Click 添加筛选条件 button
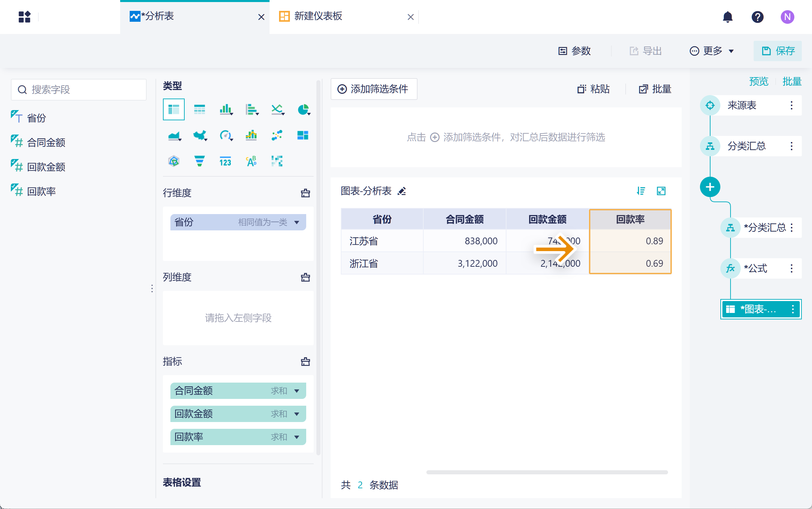Screen dimensions: 812x509 point(374,89)
